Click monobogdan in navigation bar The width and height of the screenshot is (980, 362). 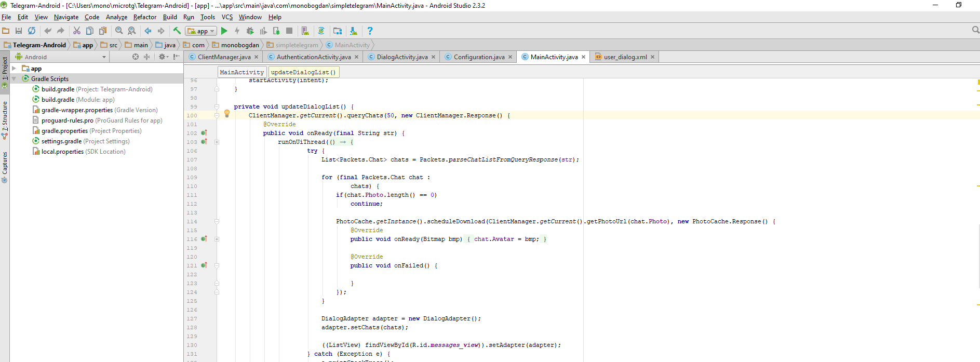point(235,45)
